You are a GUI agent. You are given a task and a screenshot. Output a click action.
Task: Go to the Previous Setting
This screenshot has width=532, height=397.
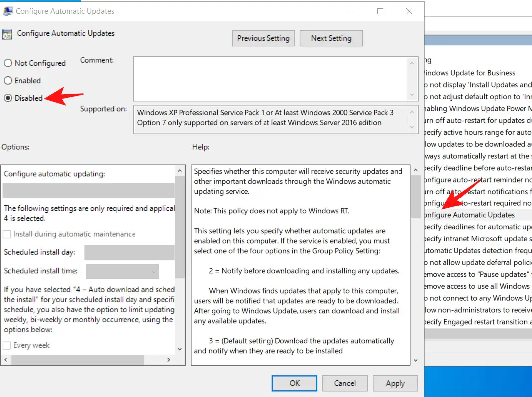(264, 38)
